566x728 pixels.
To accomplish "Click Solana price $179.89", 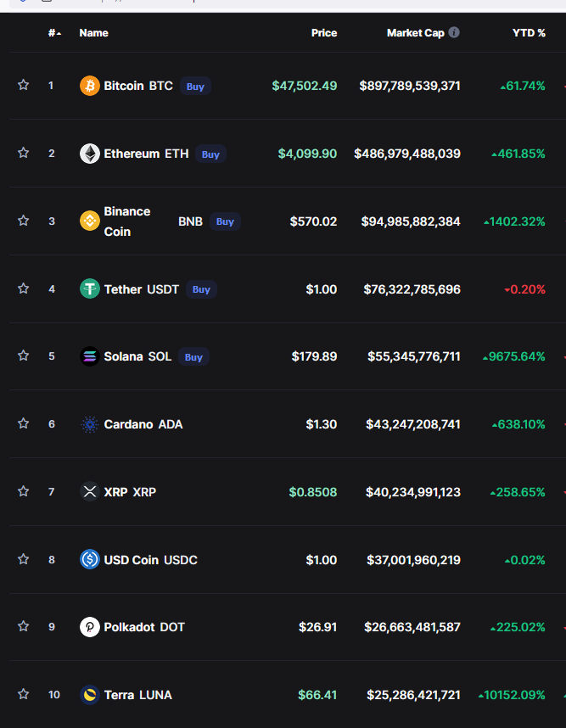I will (x=314, y=356).
